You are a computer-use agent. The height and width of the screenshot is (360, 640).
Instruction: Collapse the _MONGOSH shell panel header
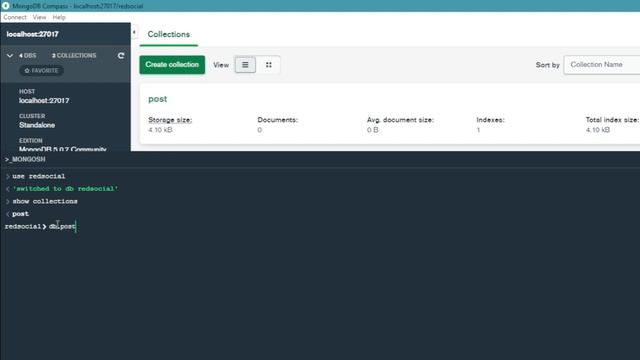coord(25,159)
